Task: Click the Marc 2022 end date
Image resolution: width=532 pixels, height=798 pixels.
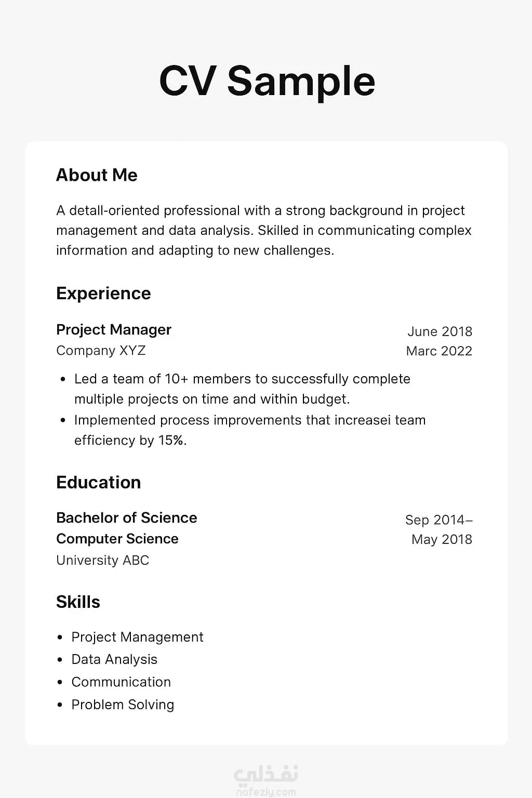Action: pyautogui.click(x=439, y=351)
